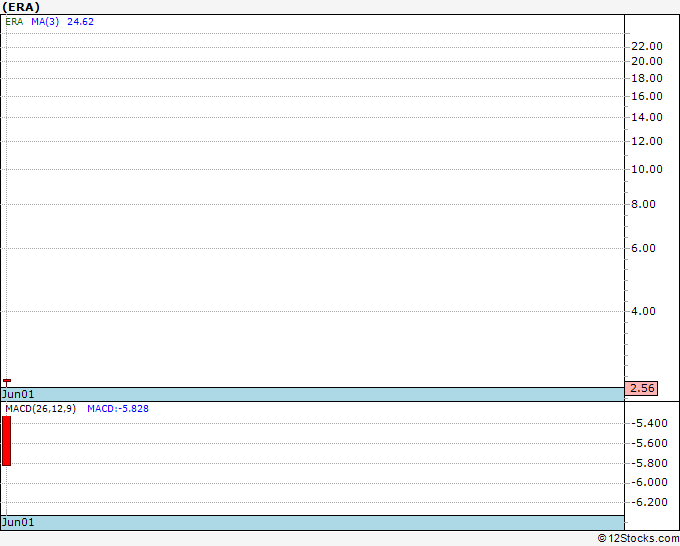Screen dimensions: 680x546
Task: Click the red MACD histogram bar
Action: pos(7,441)
